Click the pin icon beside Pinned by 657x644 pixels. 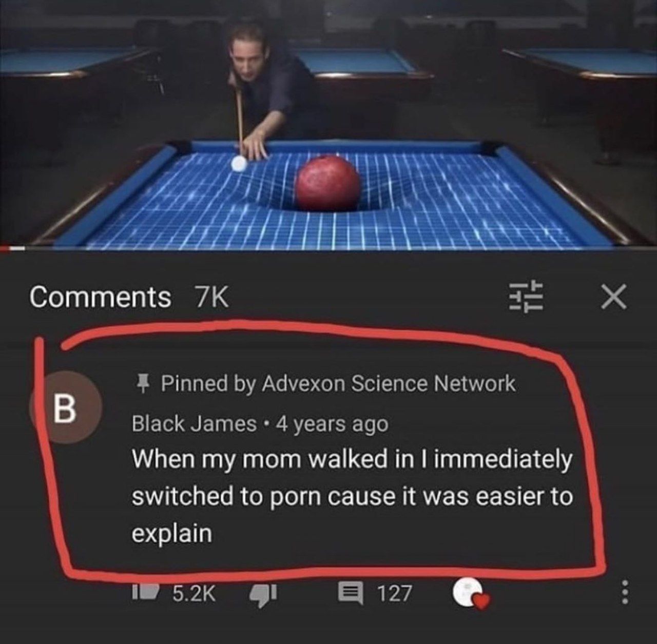pyautogui.click(x=144, y=383)
